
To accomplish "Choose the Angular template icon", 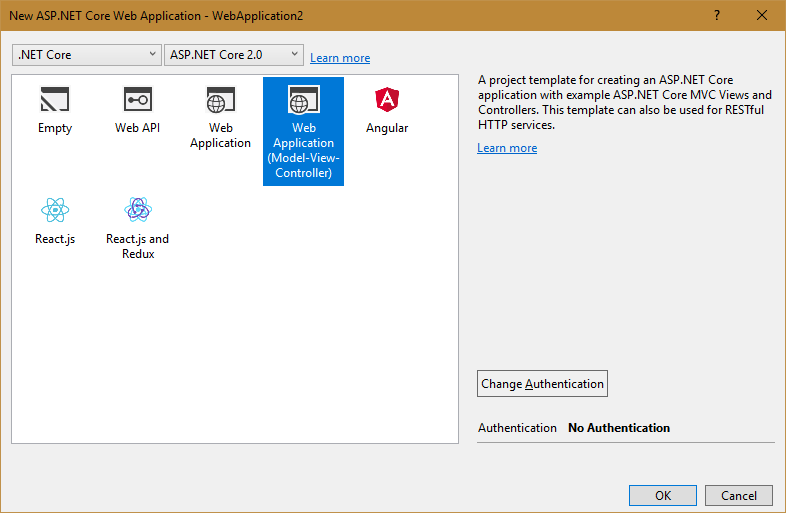I will (x=387, y=99).
